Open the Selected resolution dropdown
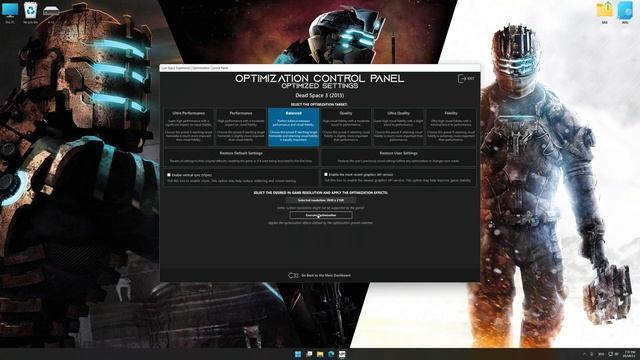Screen dimensions: 640x360 pos(321,200)
